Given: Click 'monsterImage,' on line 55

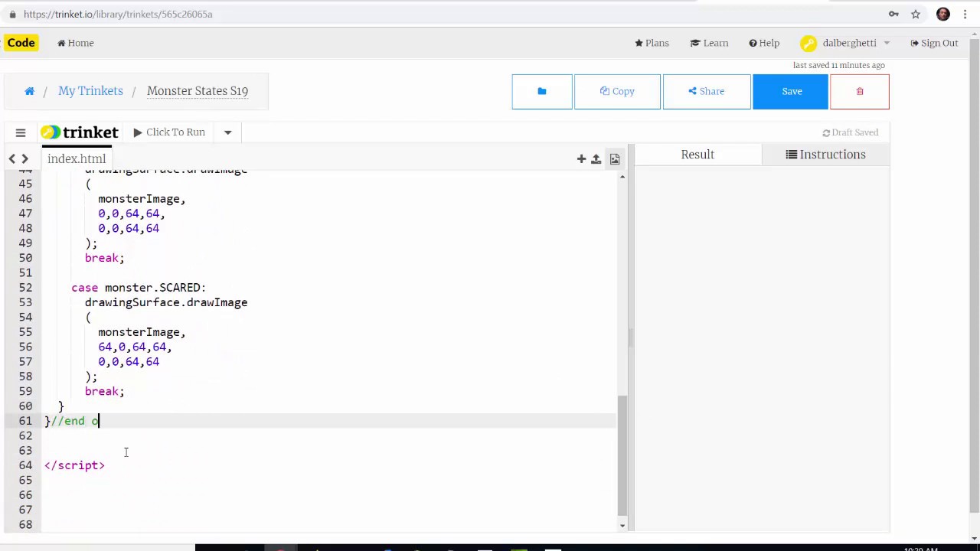Looking at the screenshot, I should coord(142,332).
